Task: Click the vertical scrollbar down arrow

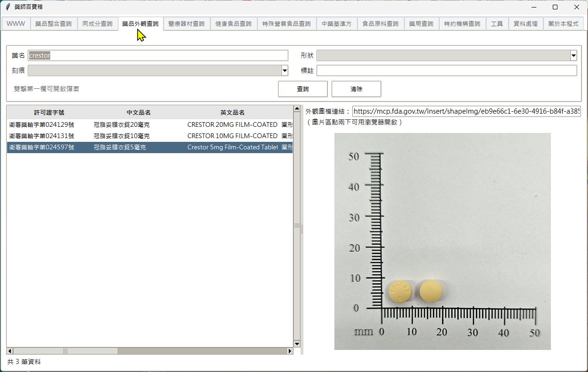Action: (297, 344)
